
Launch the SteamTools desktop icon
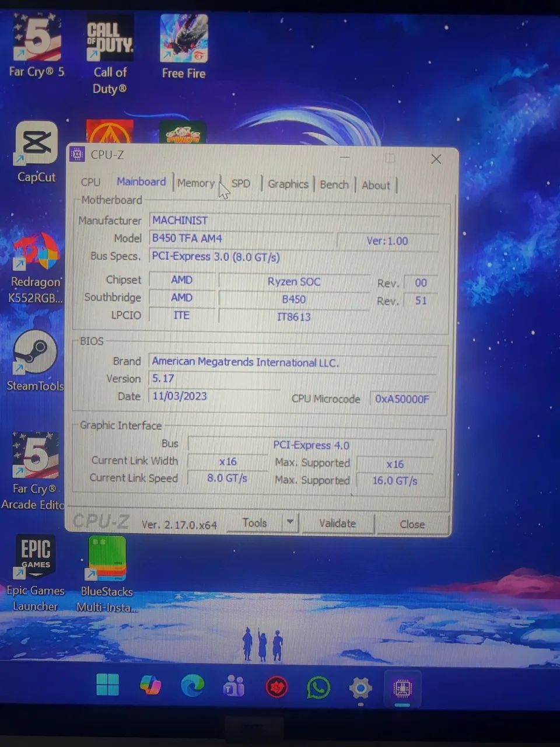35,353
